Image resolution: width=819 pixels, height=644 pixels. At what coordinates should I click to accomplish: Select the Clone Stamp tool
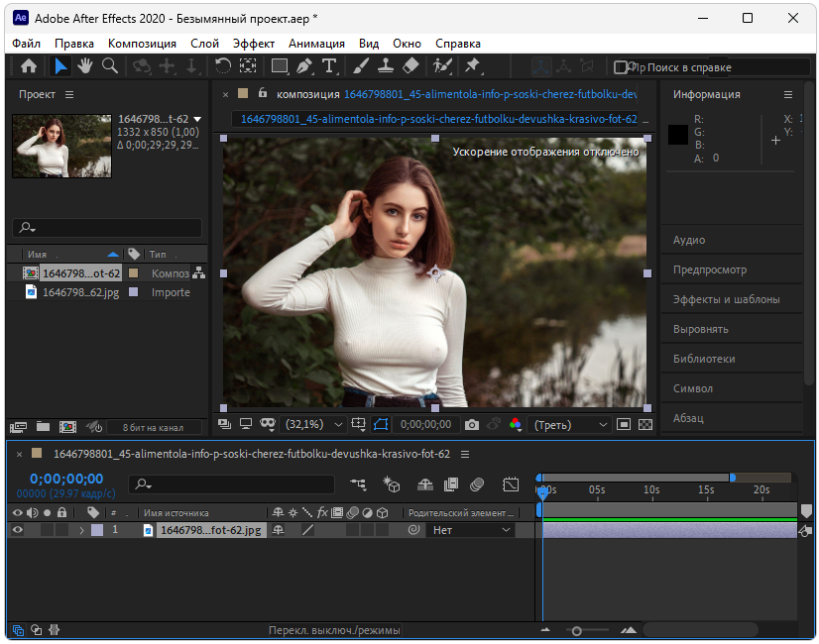click(x=386, y=66)
